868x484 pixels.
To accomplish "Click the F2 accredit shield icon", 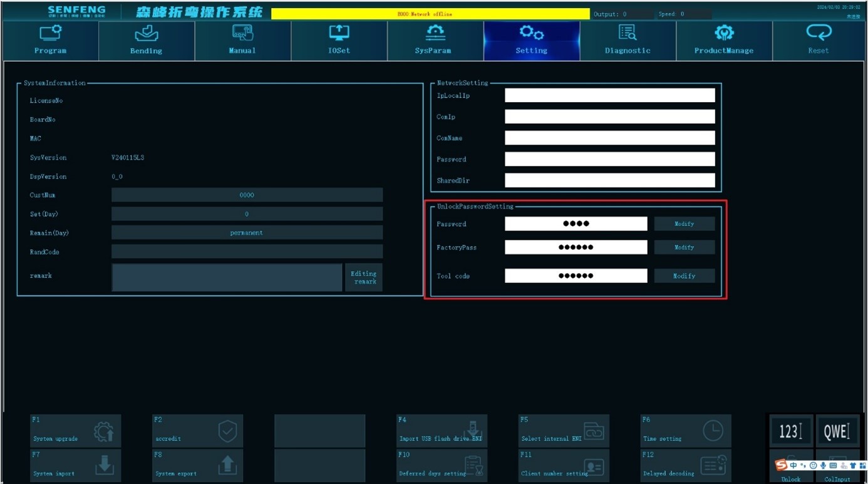I will [x=227, y=431].
